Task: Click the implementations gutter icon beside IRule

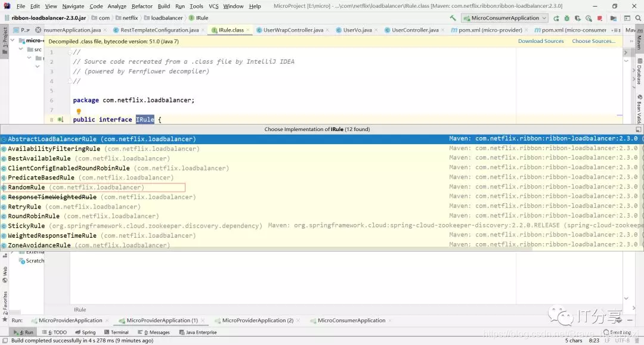Action: click(60, 119)
